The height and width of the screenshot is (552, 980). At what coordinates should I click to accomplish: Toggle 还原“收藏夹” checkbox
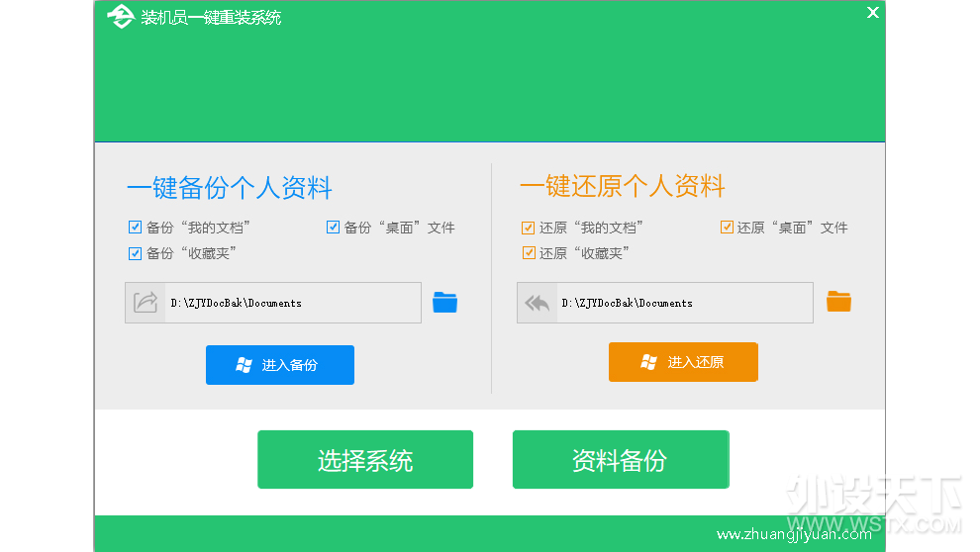(x=529, y=253)
